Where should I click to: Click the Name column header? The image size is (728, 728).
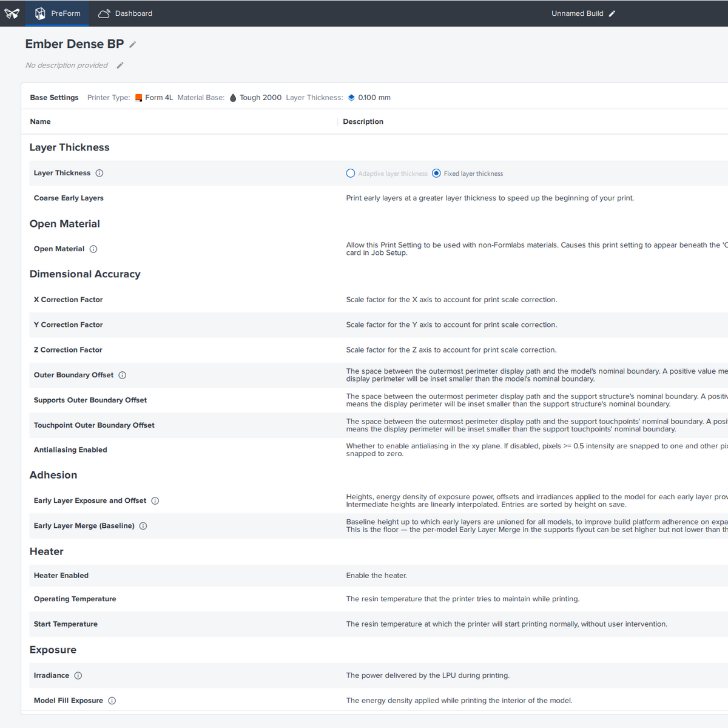pyautogui.click(x=41, y=122)
